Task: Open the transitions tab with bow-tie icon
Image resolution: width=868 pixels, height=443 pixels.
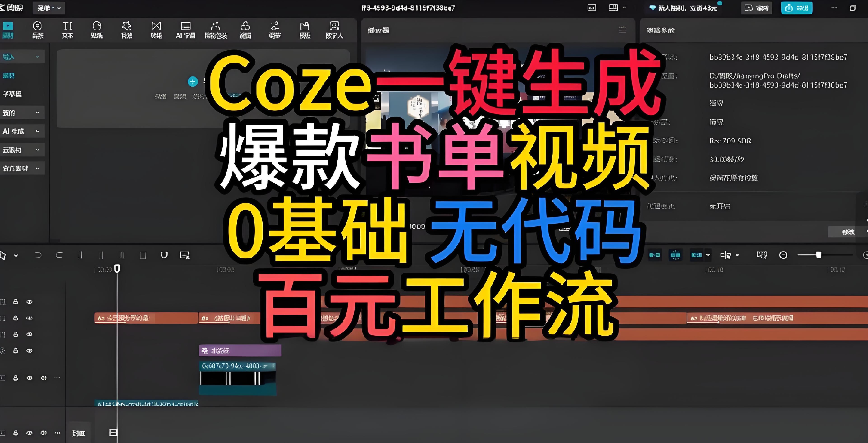Action: (156, 30)
